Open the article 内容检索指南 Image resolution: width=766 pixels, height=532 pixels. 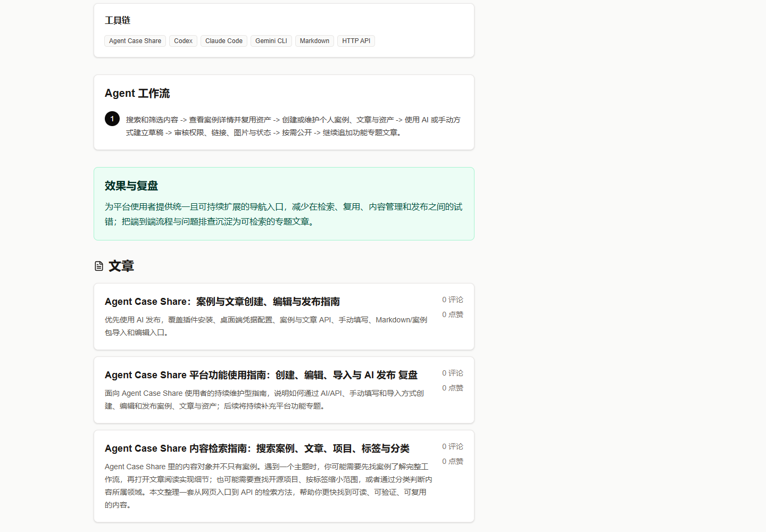257,448
